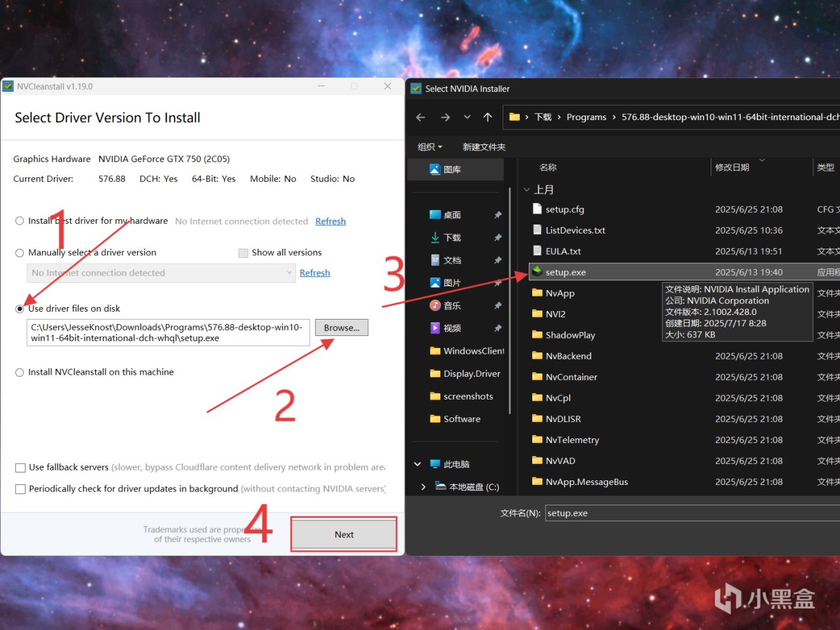
Task: Go back in the file dialog
Action: 421,117
